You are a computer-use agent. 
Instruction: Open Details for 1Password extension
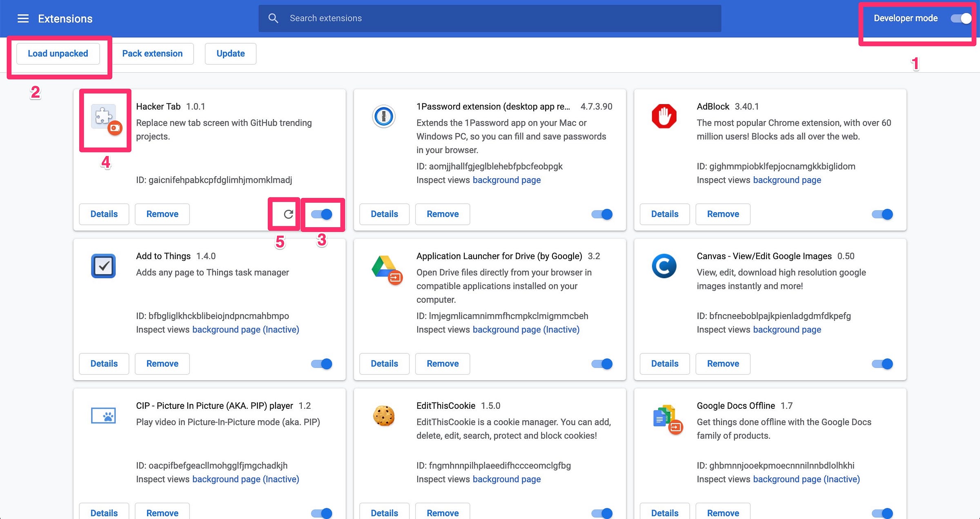point(384,214)
